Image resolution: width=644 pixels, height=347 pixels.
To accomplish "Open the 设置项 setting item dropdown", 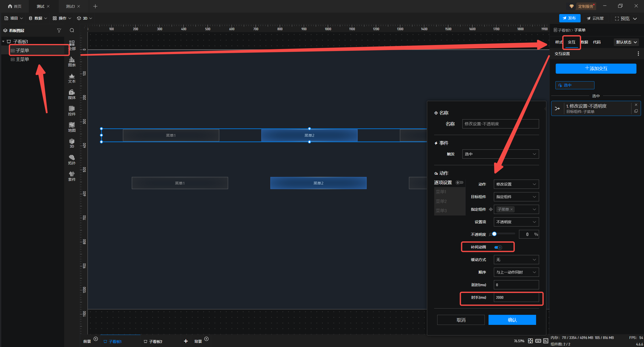I will (516, 222).
